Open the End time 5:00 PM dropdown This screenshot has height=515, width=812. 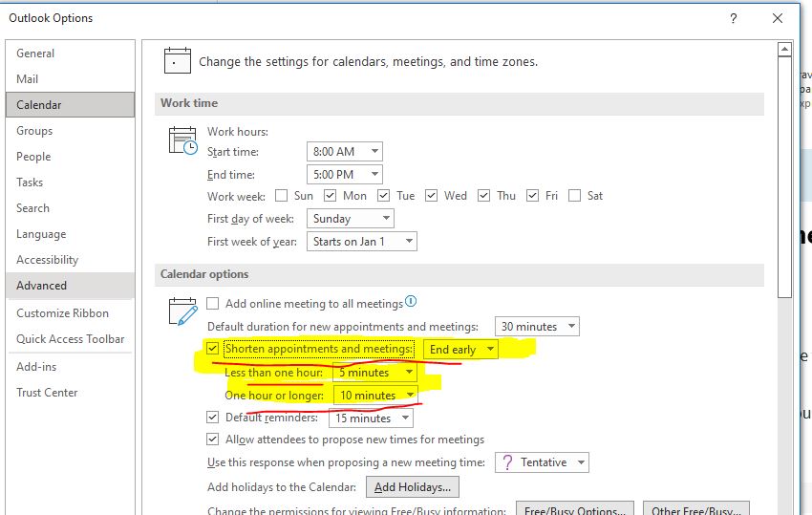click(344, 175)
